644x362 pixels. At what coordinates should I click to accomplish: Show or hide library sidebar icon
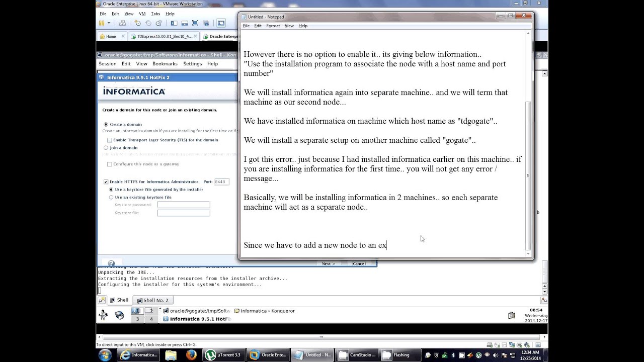coord(174,23)
